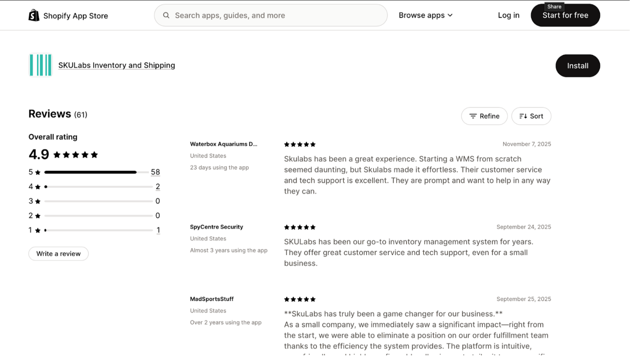Focus the search apps input field
630x364 pixels.
click(x=275, y=16)
